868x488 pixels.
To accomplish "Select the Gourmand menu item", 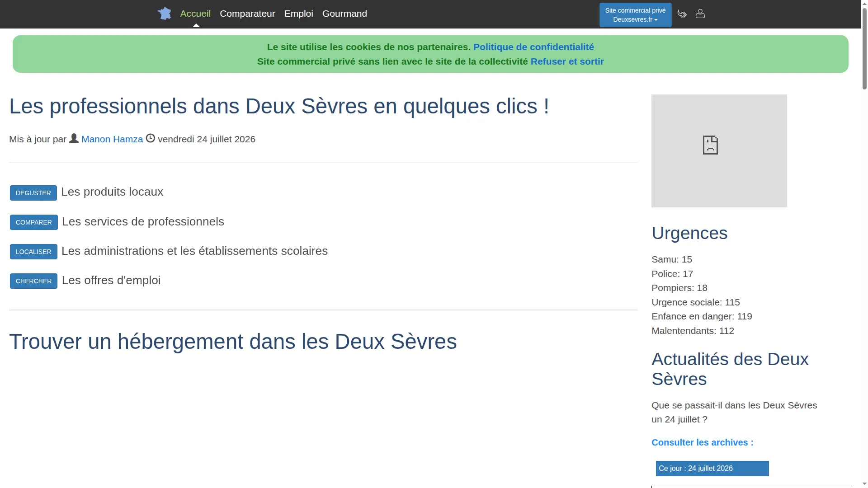I will (344, 14).
